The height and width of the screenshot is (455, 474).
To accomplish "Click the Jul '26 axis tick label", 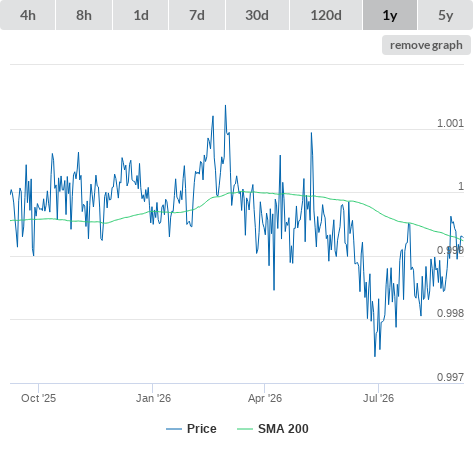I will click(x=378, y=398).
